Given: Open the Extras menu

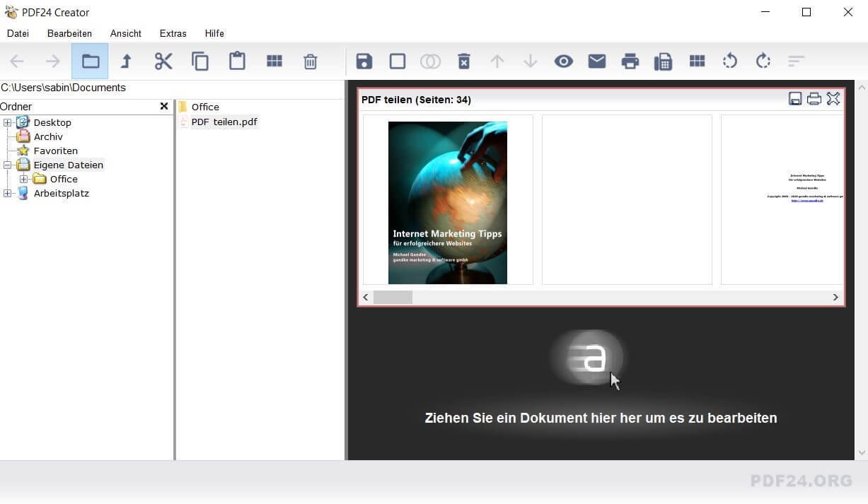Looking at the screenshot, I should [173, 33].
